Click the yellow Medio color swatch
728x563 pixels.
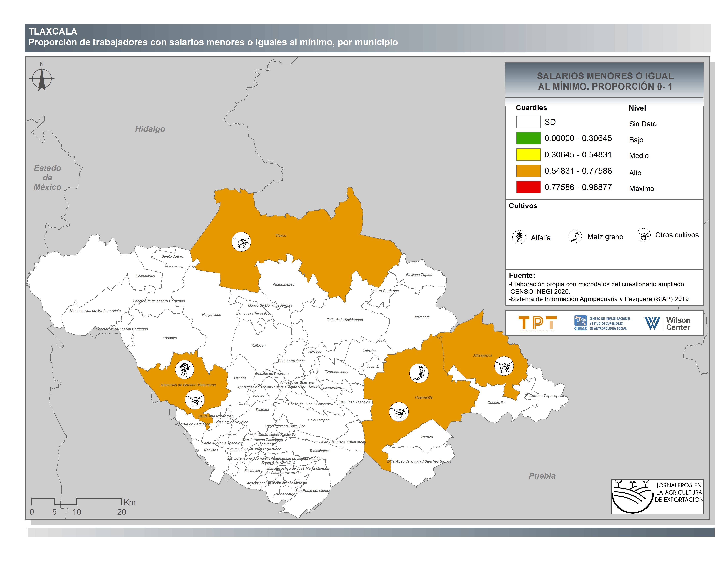coord(528,154)
